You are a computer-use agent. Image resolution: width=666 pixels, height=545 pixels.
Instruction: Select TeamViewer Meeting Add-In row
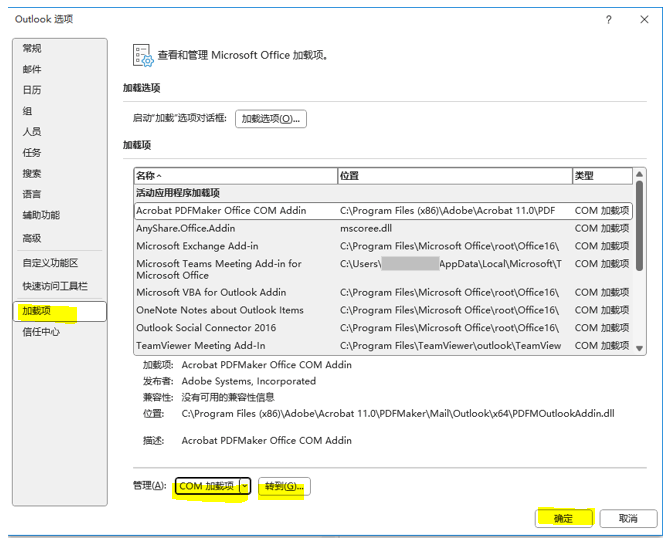[383, 346]
